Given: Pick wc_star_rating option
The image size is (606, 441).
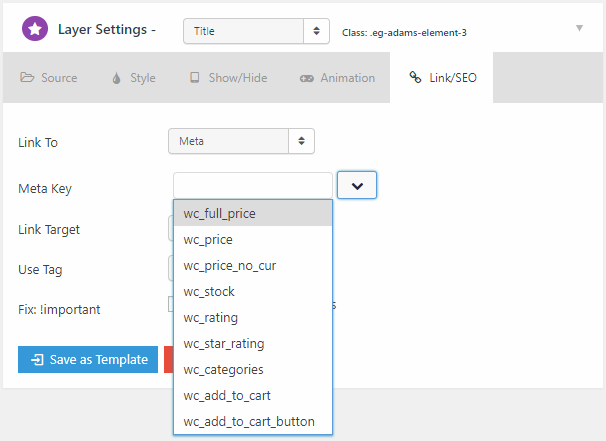Looking at the screenshot, I should 253,344.
